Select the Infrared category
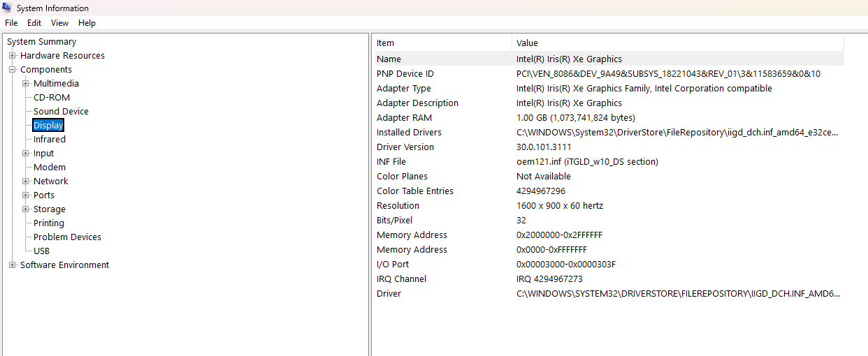Image resolution: width=868 pixels, height=356 pixels. click(x=50, y=140)
